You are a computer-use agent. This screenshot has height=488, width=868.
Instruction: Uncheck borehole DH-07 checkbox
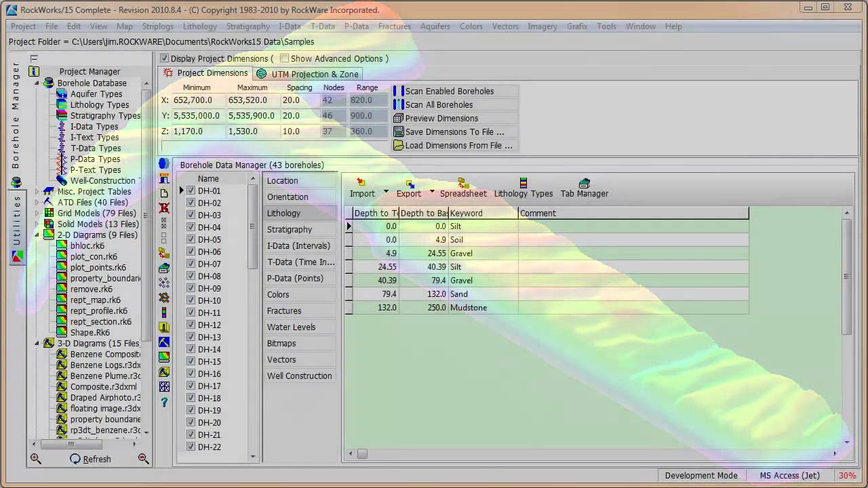click(x=191, y=264)
